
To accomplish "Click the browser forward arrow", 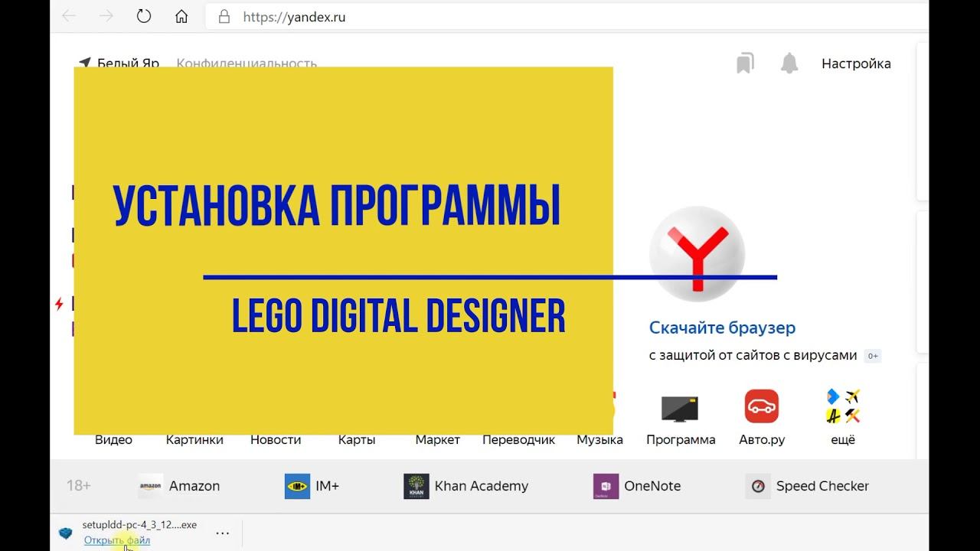I will [106, 16].
